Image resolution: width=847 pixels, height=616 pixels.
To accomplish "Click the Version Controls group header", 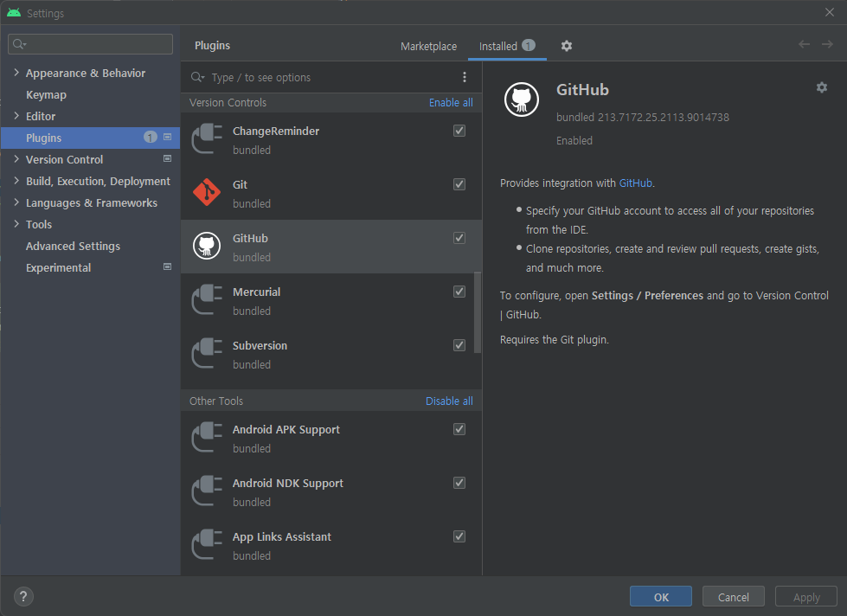I will click(228, 103).
